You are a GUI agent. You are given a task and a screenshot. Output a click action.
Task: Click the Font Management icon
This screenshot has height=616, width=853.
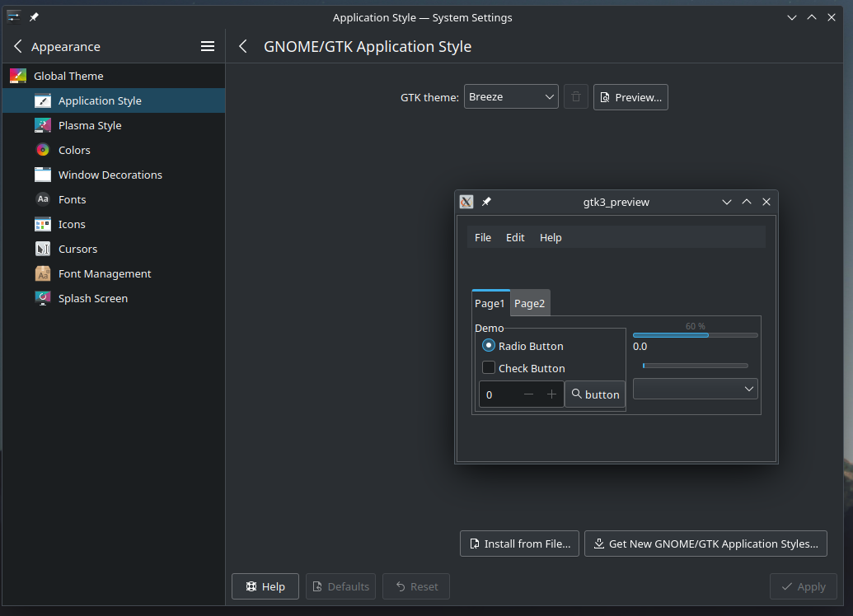43,273
